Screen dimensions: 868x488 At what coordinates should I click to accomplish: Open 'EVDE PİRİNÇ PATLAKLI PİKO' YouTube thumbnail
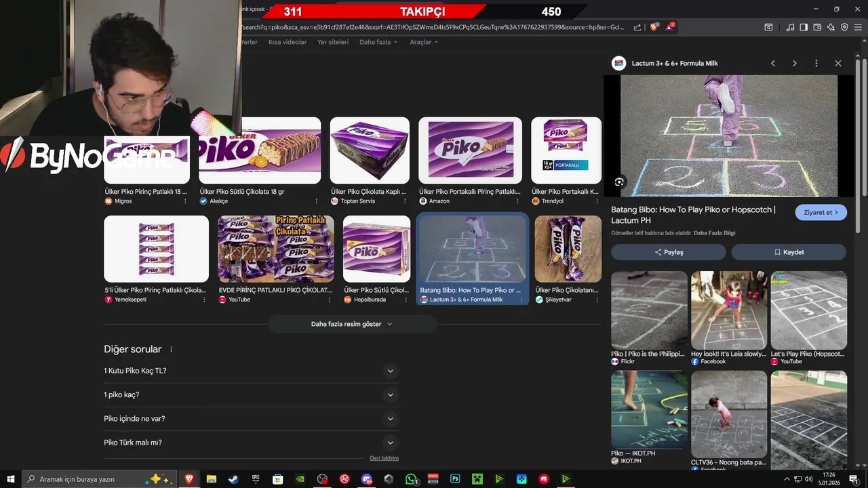275,249
